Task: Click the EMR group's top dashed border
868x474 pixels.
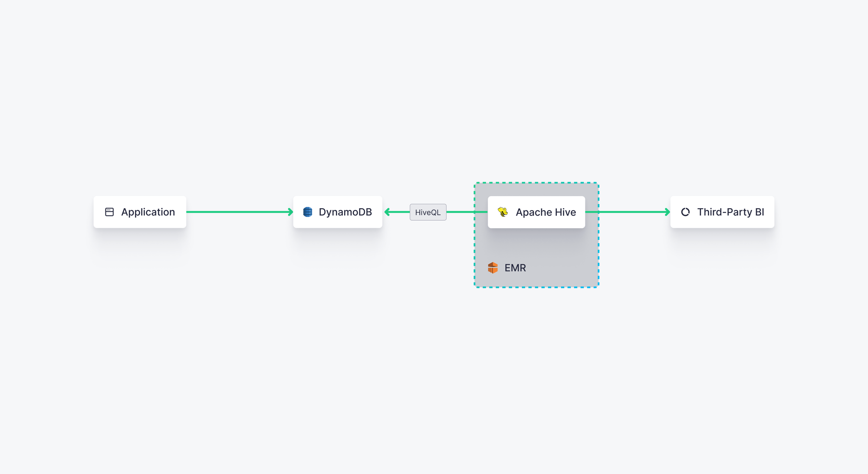Action: (x=536, y=183)
